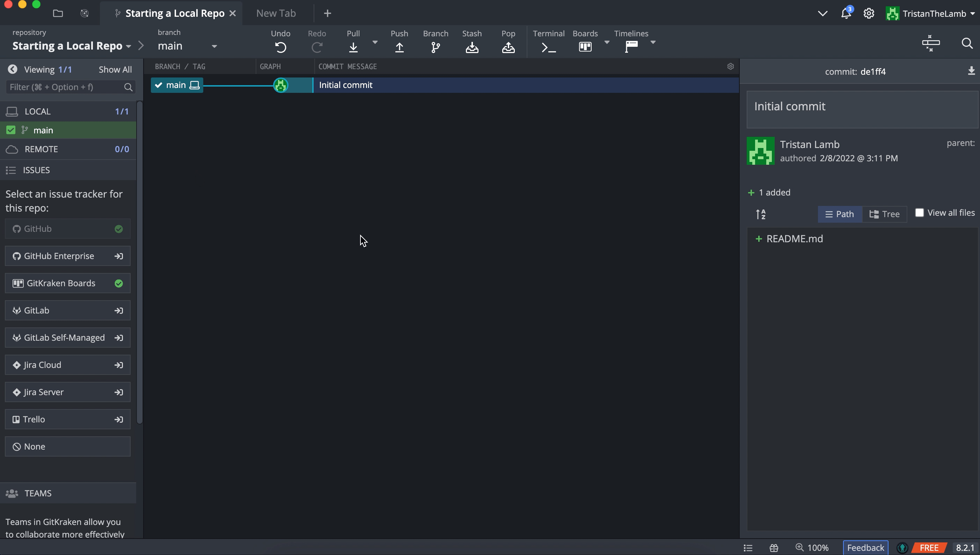Collapse the LOCAL section
980x555 pixels.
pos(68,111)
